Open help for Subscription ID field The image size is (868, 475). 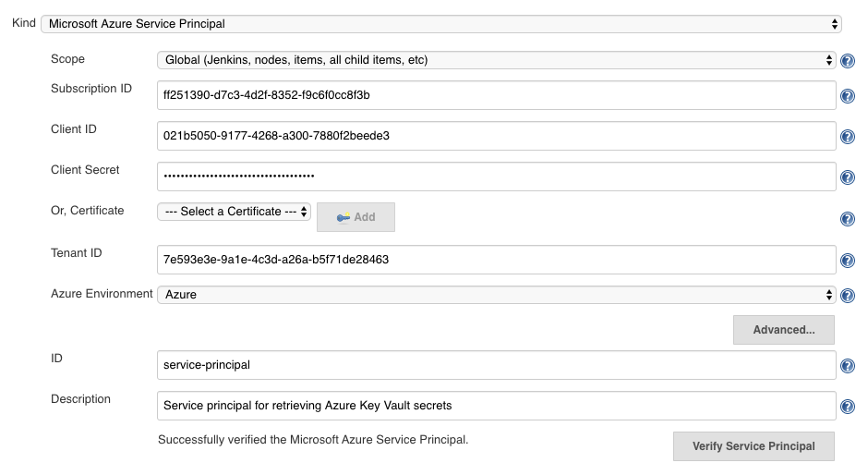point(847,96)
